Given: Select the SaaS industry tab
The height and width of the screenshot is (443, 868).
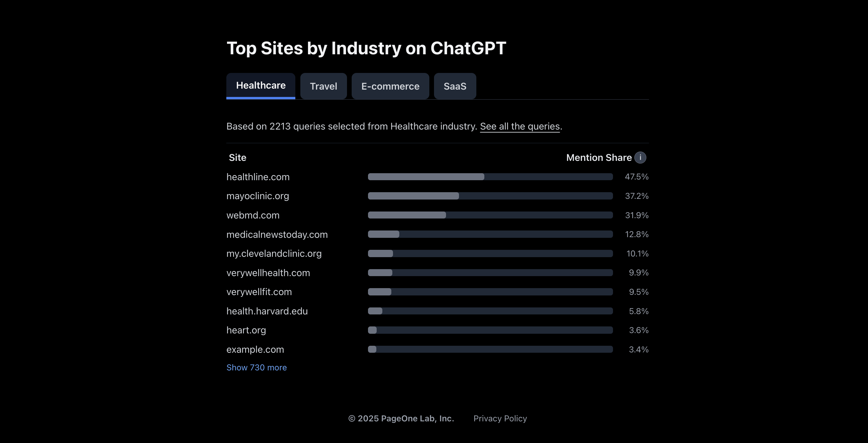Looking at the screenshot, I should point(455,86).
